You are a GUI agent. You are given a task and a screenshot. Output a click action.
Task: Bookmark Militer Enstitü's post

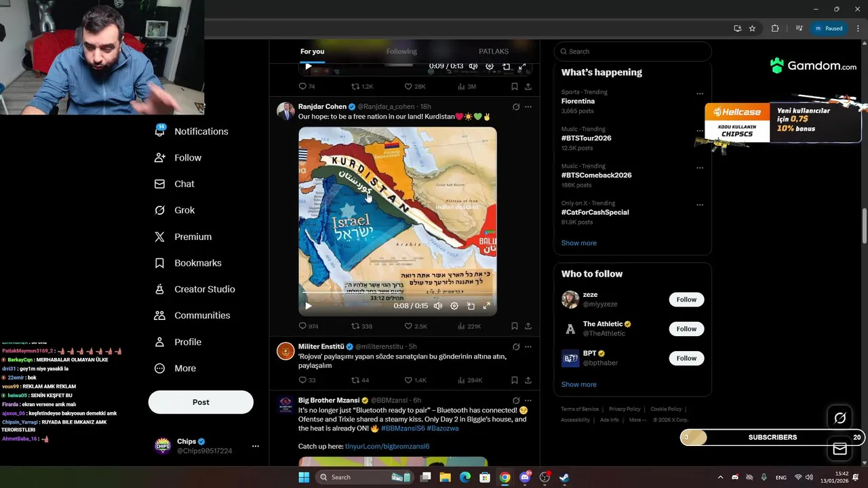(515, 380)
